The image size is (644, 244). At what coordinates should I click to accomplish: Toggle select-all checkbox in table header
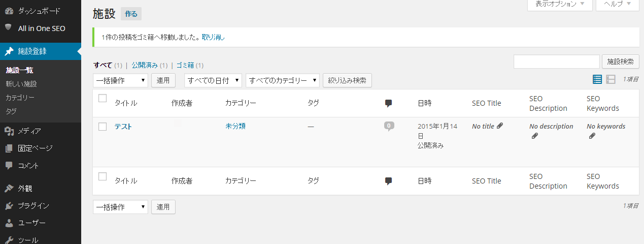pyautogui.click(x=103, y=99)
